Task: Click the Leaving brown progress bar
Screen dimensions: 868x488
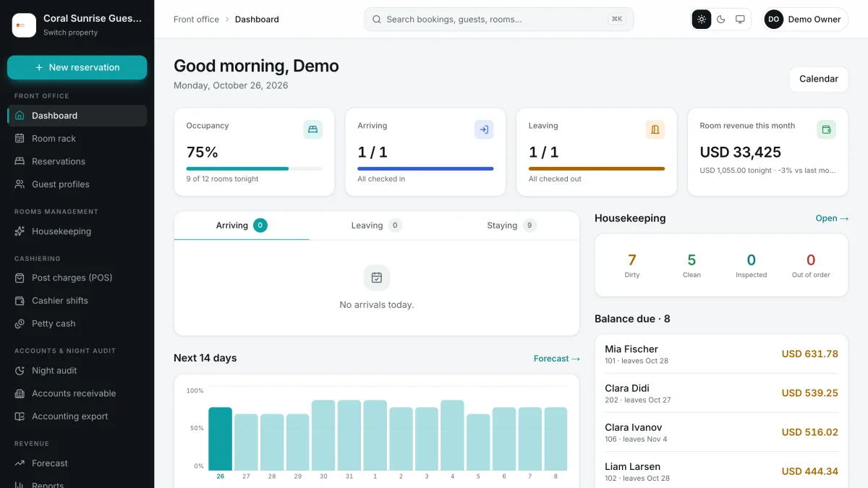Action: tap(597, 168)
